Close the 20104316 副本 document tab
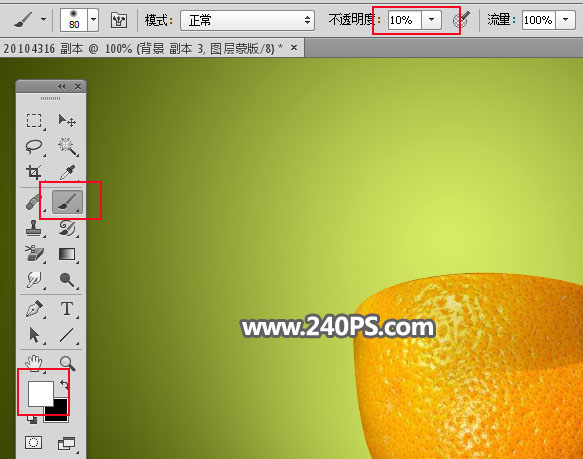Image resolution: width=583 pixels, height=459 pixels. coord(294,48)
